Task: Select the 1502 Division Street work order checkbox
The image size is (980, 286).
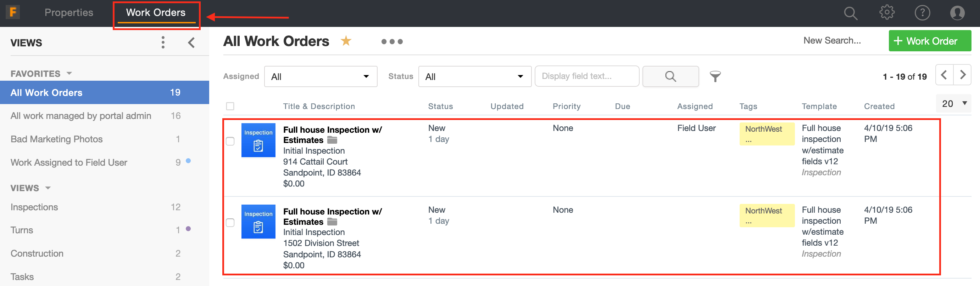Action: coord(230,223)
